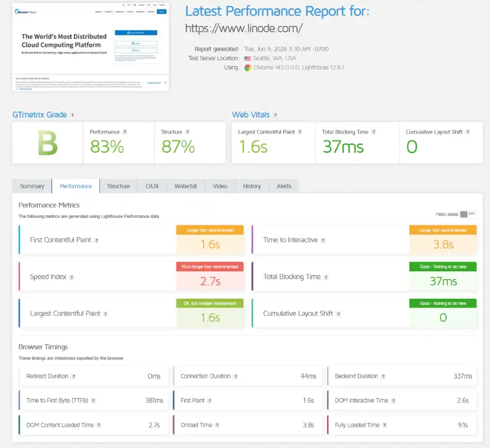Click Time to Interactive 3.8s value box

443,240
